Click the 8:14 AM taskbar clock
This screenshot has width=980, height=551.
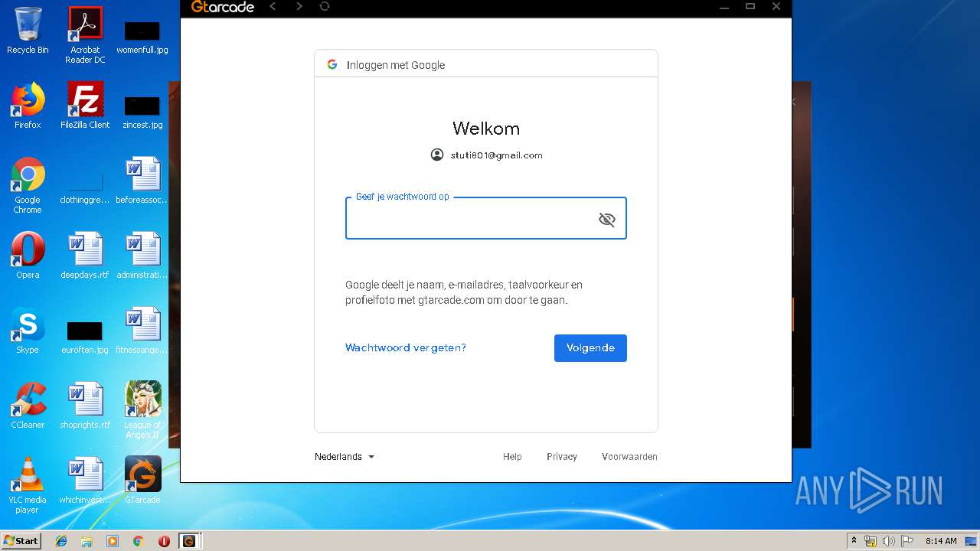pos(941,541)
